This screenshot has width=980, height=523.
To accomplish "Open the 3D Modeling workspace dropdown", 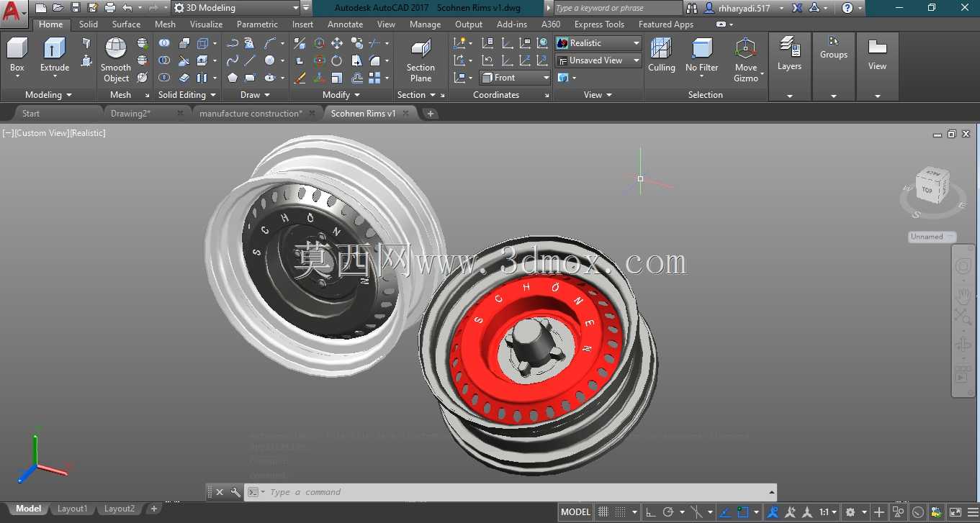I will coord(236,8).
